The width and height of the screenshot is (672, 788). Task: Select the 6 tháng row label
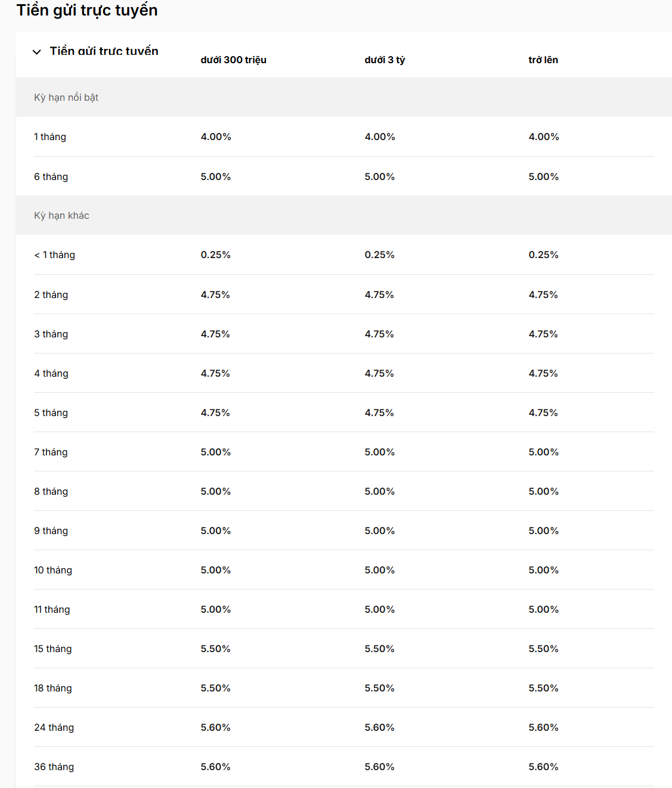coord(51,176)
